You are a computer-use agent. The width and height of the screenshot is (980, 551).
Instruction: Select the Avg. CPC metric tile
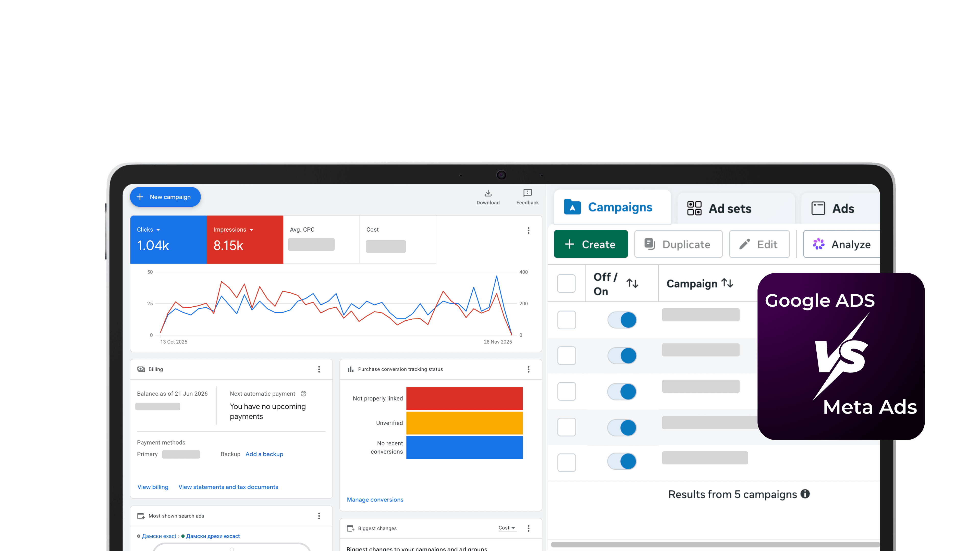321,240
